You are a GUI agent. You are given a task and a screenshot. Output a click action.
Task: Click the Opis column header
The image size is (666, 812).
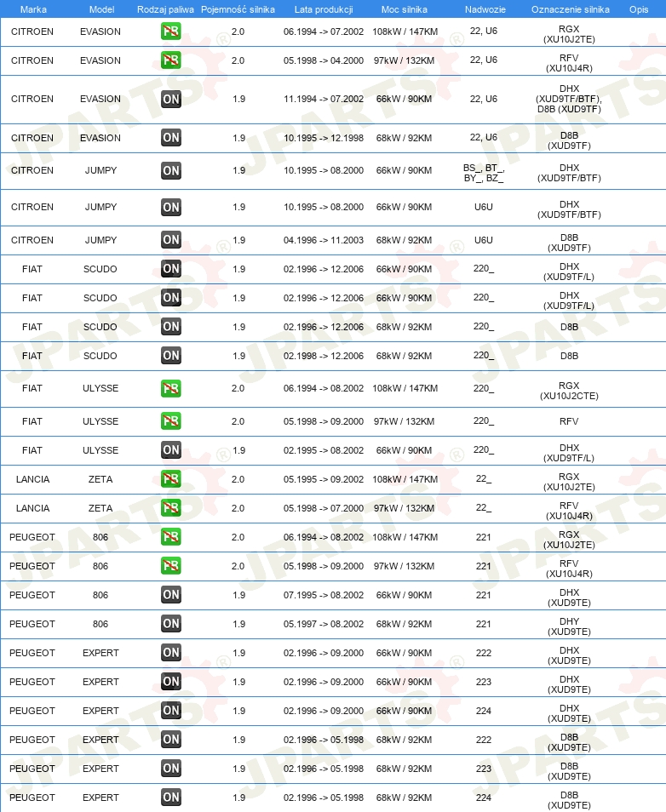(639, 9)
